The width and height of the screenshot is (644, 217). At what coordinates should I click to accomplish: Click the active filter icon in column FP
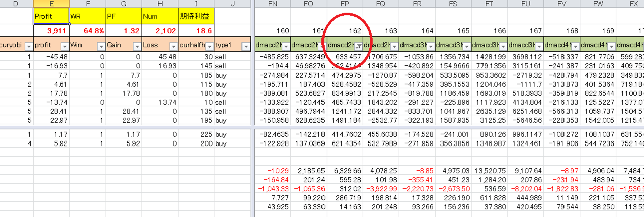pos(357,46)
